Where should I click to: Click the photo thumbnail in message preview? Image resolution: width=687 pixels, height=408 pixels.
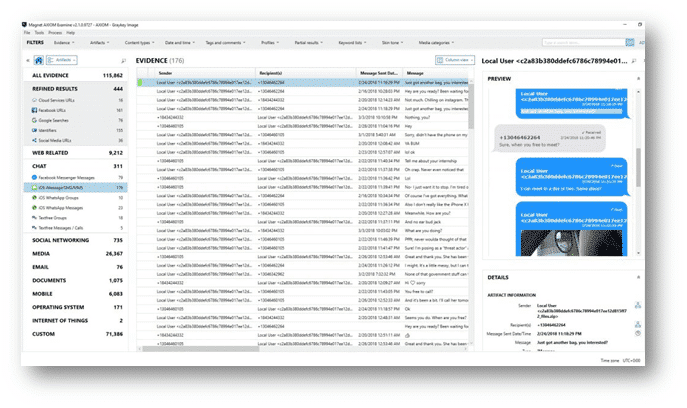click(x=571, y=243)
